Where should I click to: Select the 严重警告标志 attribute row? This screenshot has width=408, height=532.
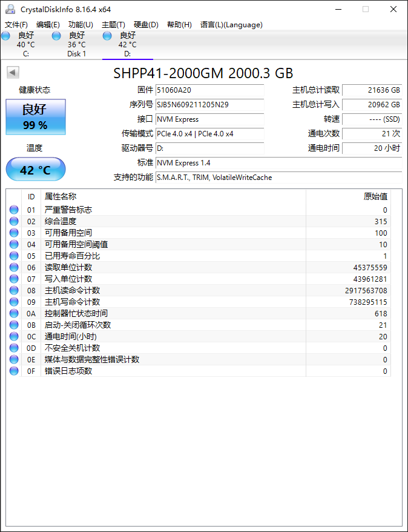point(199,210)
